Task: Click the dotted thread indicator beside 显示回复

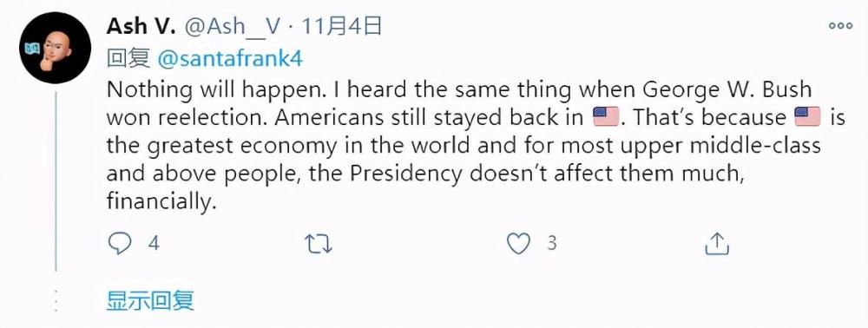Action: (56, 301)
